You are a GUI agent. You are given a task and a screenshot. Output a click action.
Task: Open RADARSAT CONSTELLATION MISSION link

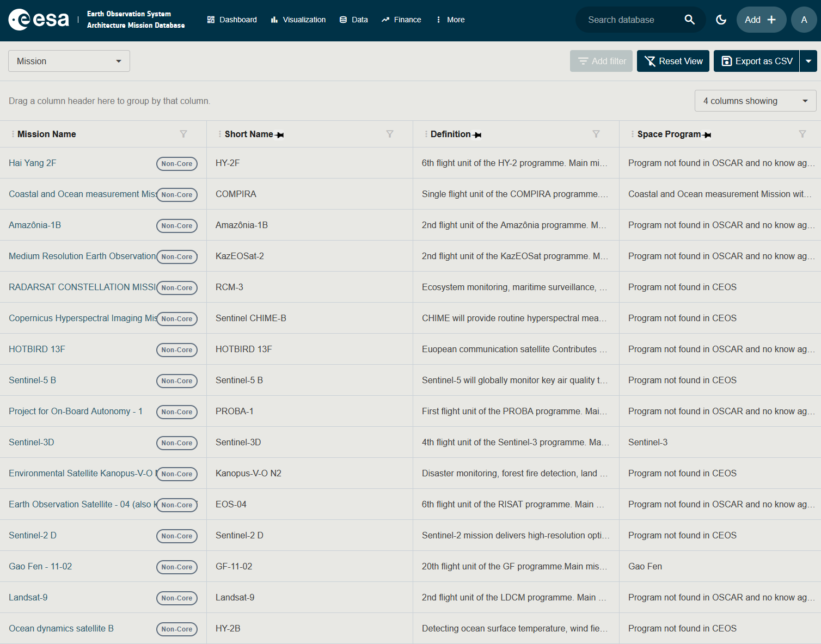tap(82, 287)
